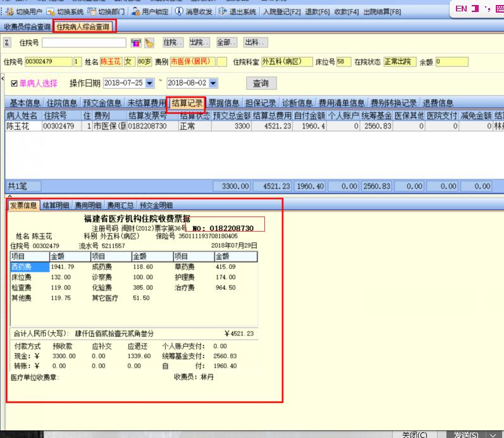This screenshot has height=438, width=504.
Task: Click the 治疗费 item in invoice
Action: point(185,287)
